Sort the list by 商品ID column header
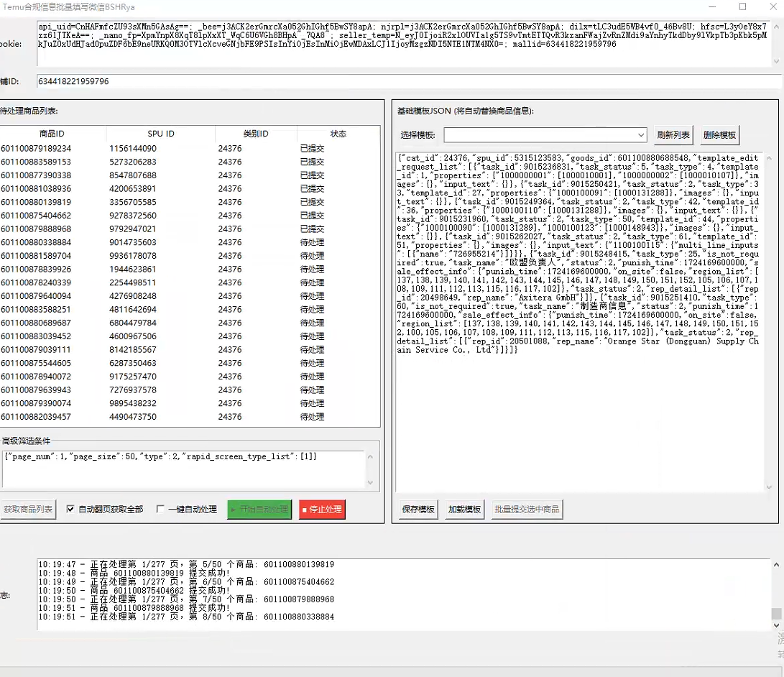This screenshot has width=784, height=677. click(x=52, y=134)
